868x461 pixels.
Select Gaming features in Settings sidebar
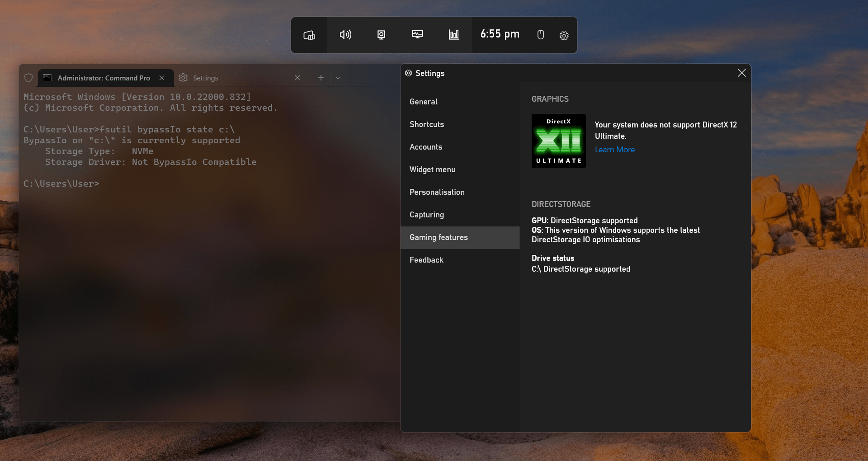coord(460,237)
